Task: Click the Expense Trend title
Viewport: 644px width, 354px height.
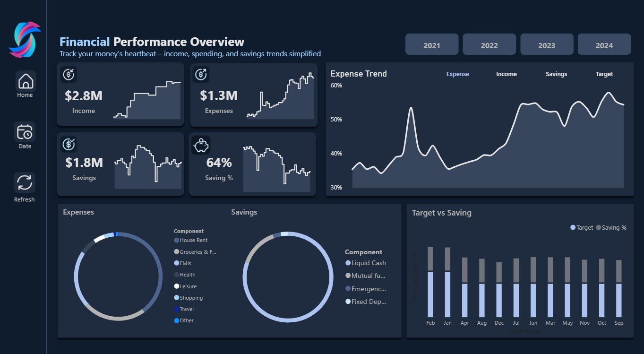Action: tap(359, 74)
